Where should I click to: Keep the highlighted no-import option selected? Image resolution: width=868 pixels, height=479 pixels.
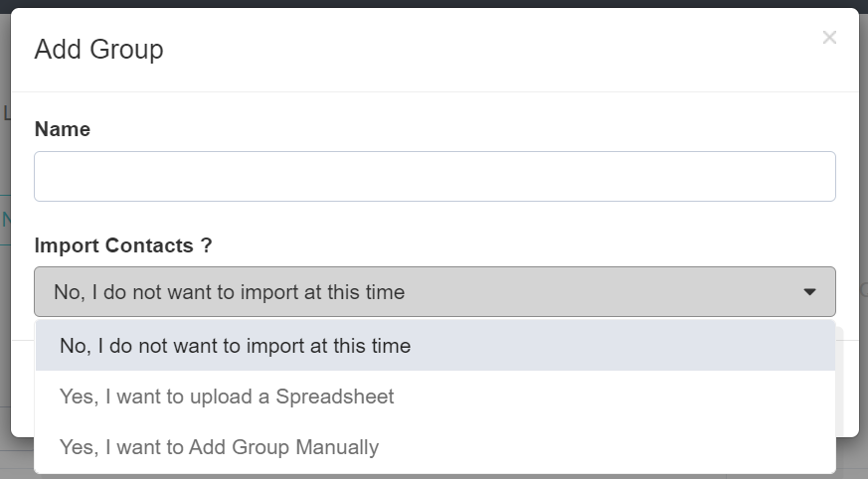(235, 346)
